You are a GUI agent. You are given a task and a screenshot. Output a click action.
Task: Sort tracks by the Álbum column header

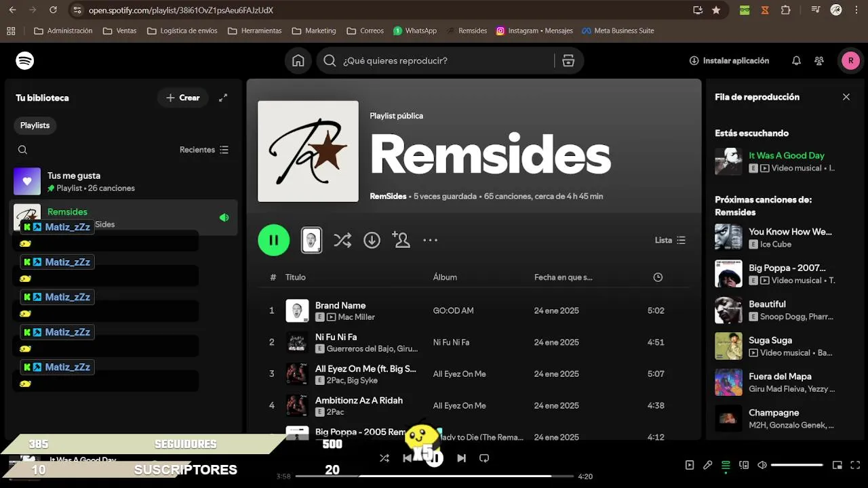pos(445,277)
